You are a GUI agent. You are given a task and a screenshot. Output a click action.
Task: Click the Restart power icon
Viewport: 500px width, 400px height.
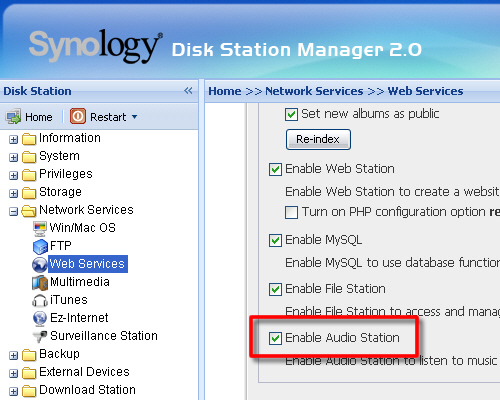(x=78, y=116)
